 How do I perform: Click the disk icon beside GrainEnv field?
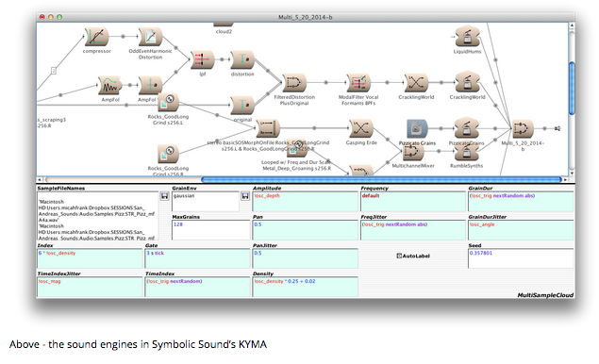pyautogui.click(x=245, y=196)
